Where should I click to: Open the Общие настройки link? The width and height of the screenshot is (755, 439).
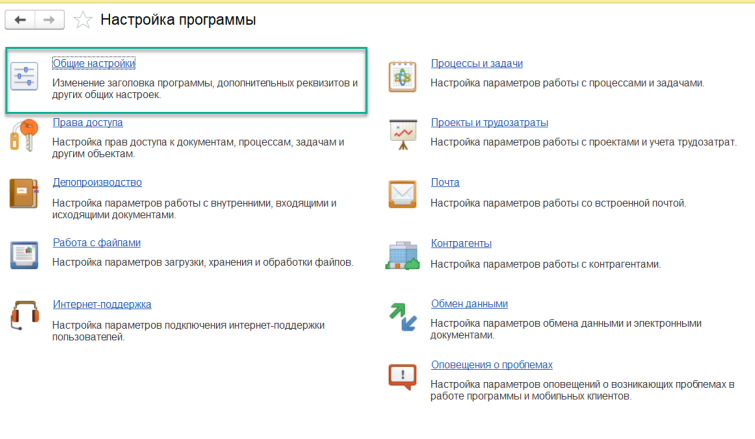point(93,64)
